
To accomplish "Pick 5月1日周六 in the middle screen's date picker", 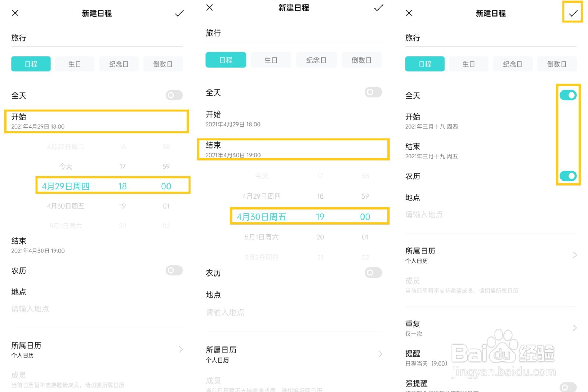I will 262,237.
